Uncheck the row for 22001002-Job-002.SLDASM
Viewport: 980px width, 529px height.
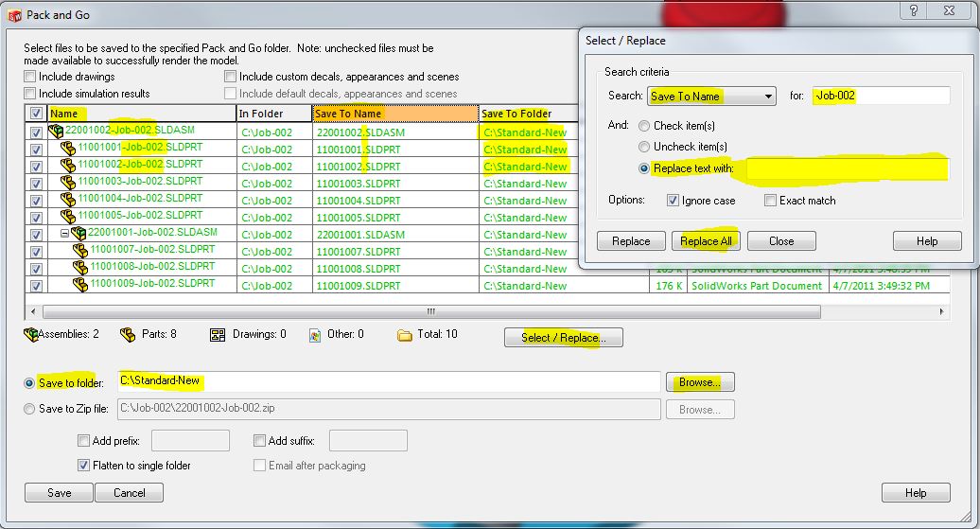(36, 132)
